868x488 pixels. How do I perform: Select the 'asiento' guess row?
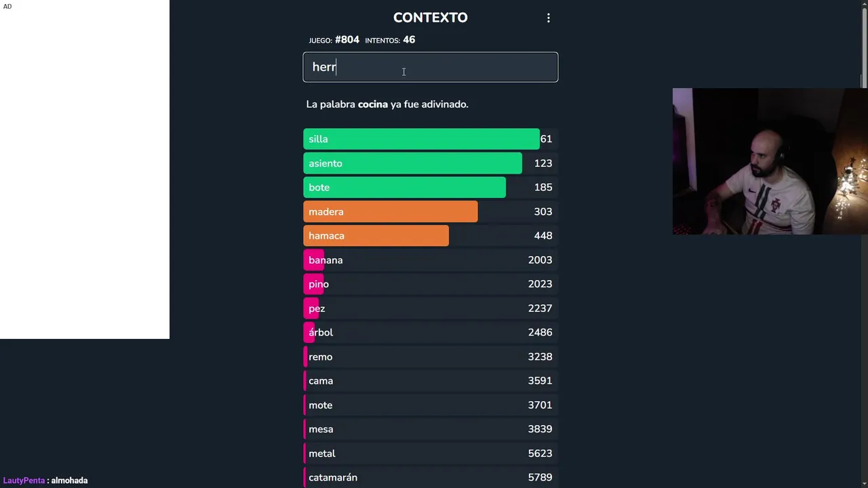430,163
